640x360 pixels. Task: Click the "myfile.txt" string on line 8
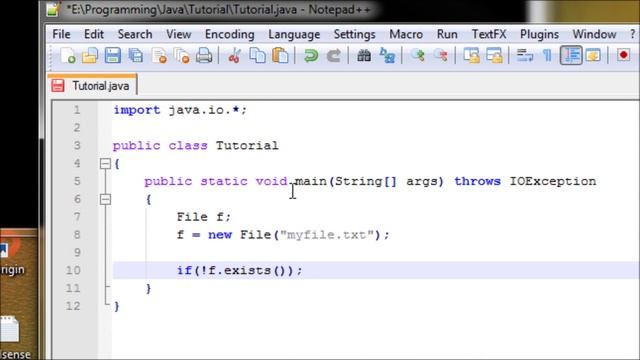pyautogui.click(x=327, y=235)
